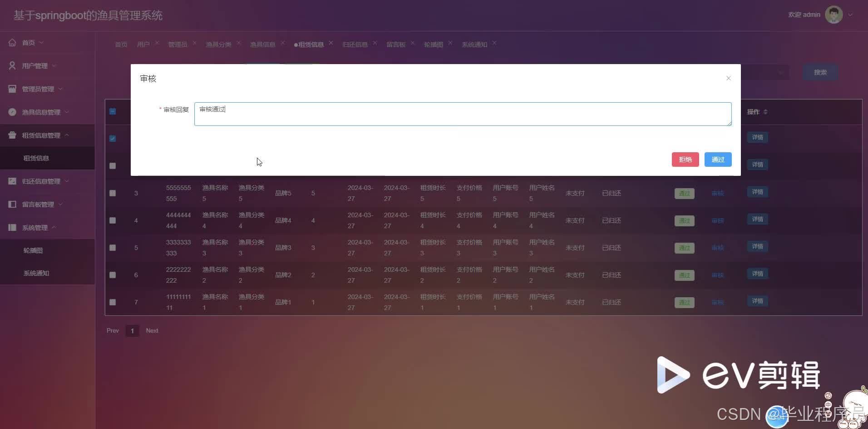Click the red 拒绝 button
868x429 pixels.
tap(685, 160)
